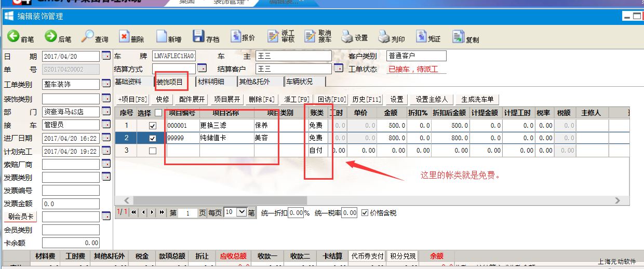The image size is (644, 269).
Task: Open the 日期 calendar picker
Action: tap(106, 56)
